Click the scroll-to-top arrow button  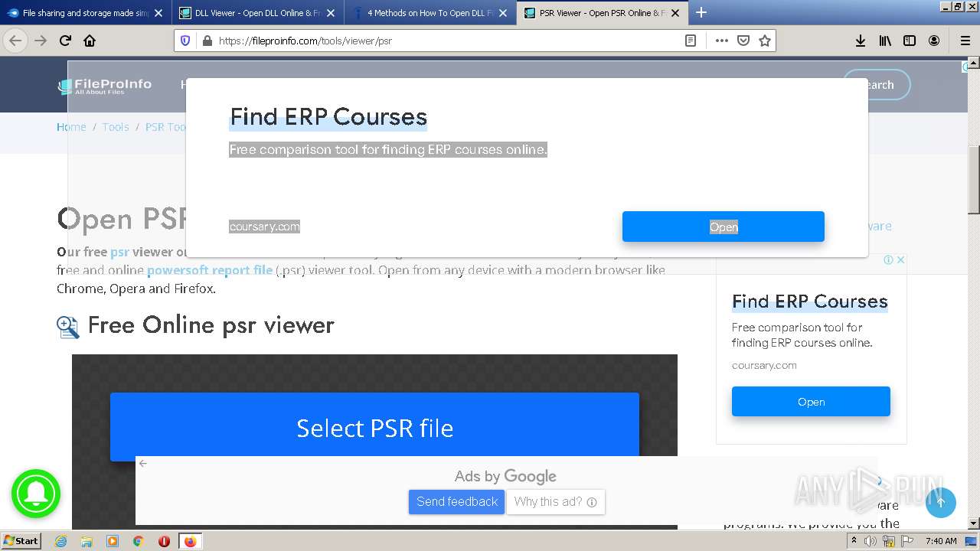click(x=940, y=503)
